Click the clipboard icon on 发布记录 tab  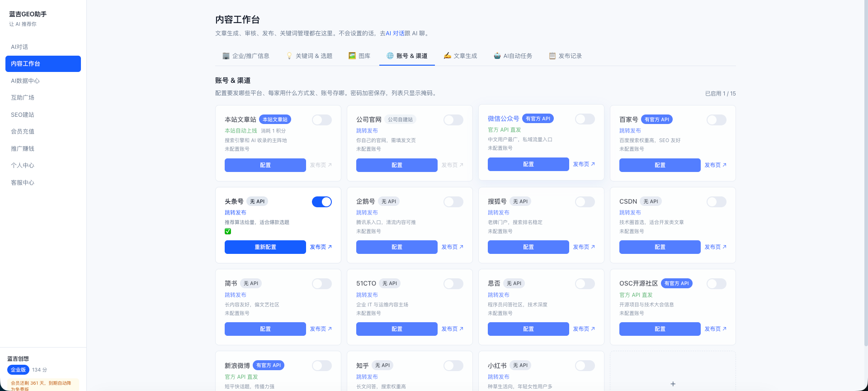click(552, 56)
